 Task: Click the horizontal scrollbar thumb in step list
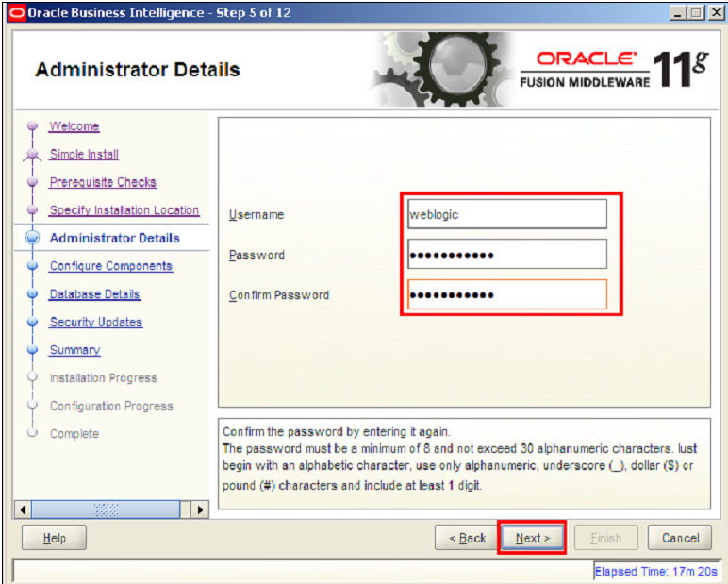106,509
